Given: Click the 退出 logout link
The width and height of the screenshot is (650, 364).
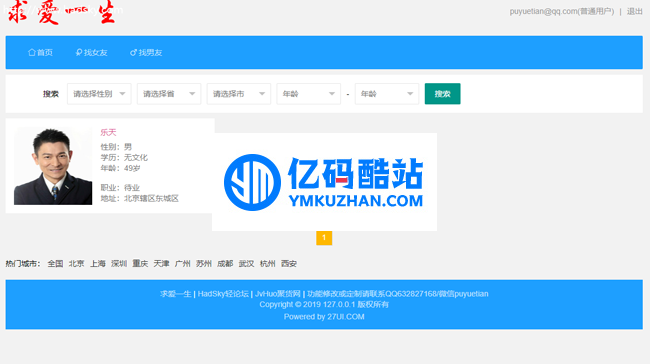Looking at the screenshot, I should (x=634, y=11).
